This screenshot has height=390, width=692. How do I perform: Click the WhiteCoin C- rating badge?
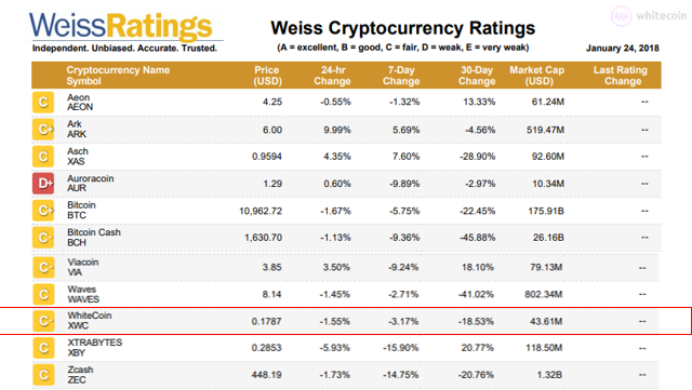point(44,321)
